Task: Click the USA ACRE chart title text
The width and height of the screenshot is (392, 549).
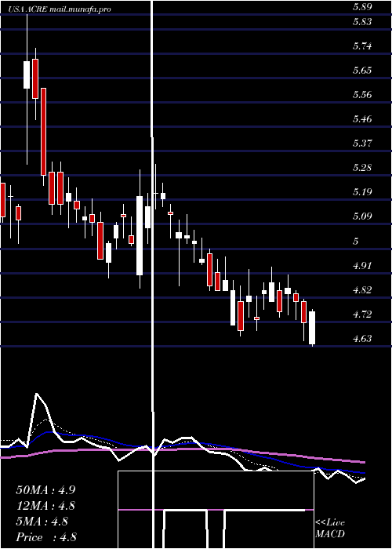Action: [60, 9]
